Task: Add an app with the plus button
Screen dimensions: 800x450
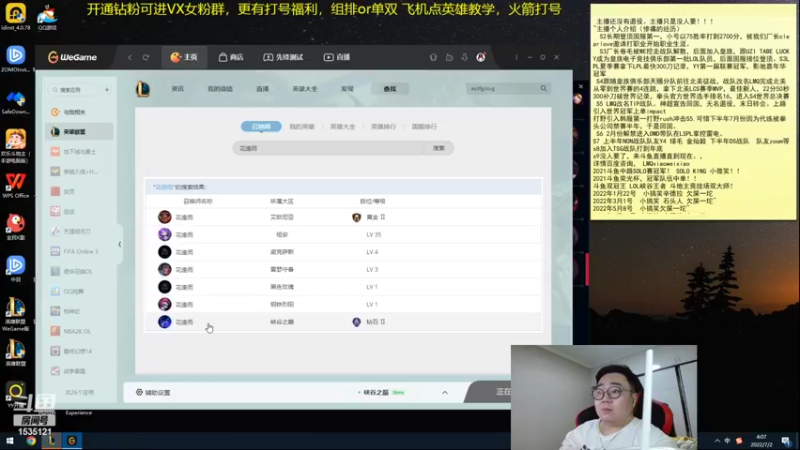Action: pyautogui.click(x=107, y=90)
